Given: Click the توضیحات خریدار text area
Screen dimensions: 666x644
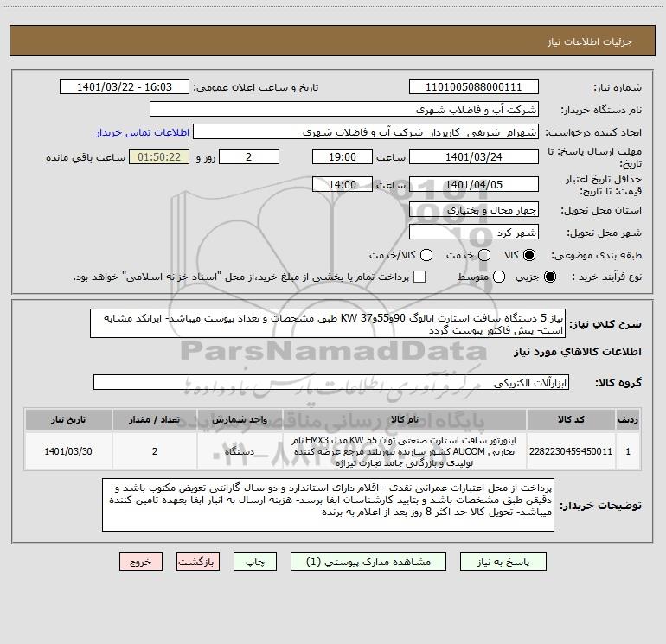Looking at the screenshot, I should (x=329, y=505).
